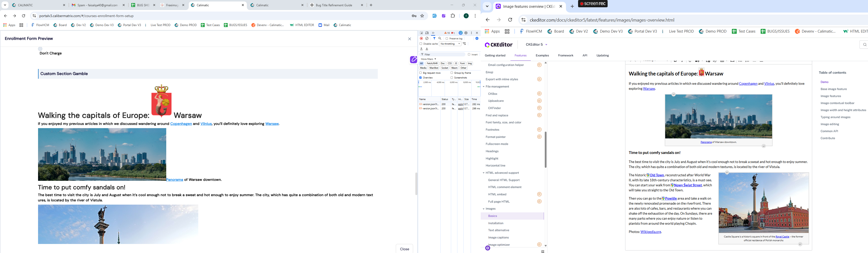
Task: Open the network panel blue settings gear
Action: (x=477, y=38)
